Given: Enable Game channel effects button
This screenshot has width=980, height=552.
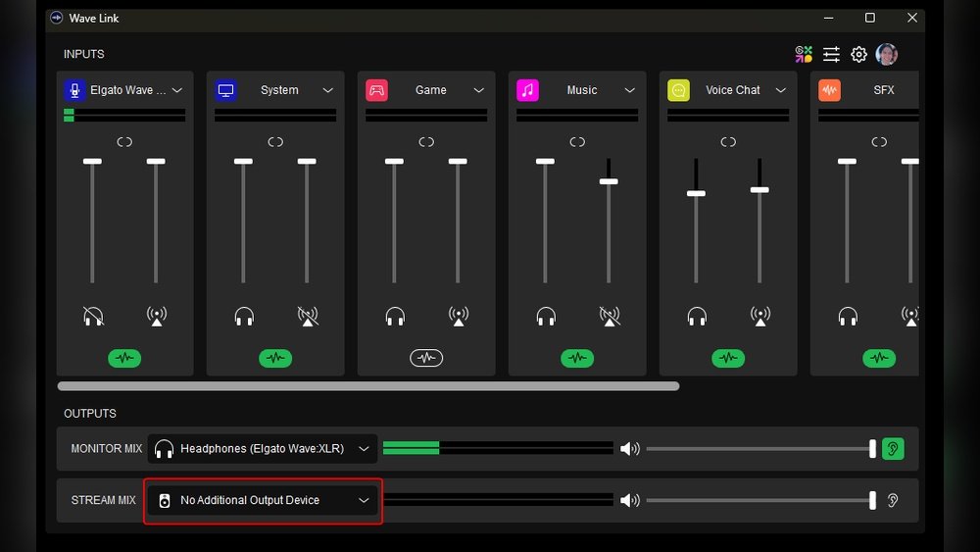Looking at the screenshot, I should (x=426, y=358).
